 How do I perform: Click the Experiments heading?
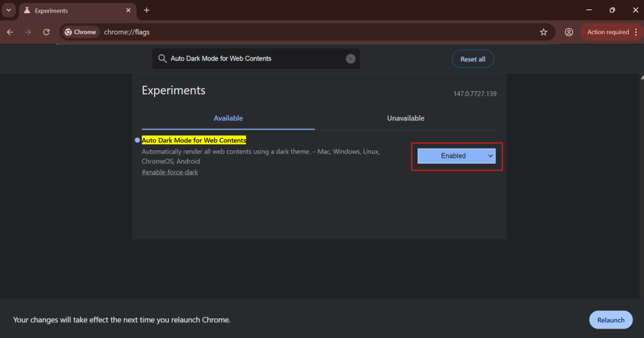point(174,91)
